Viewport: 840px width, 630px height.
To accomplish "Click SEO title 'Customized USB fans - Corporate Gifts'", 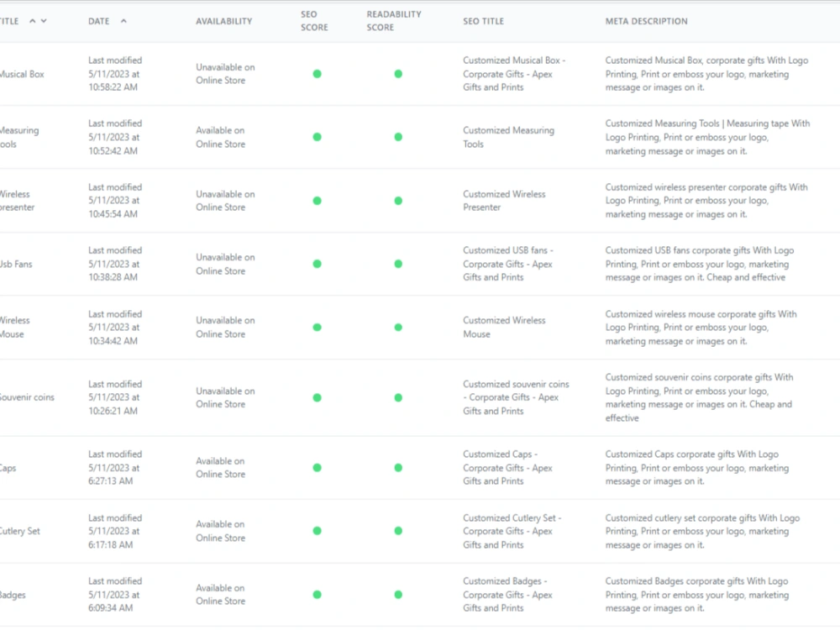I will (x=508, y=264).
